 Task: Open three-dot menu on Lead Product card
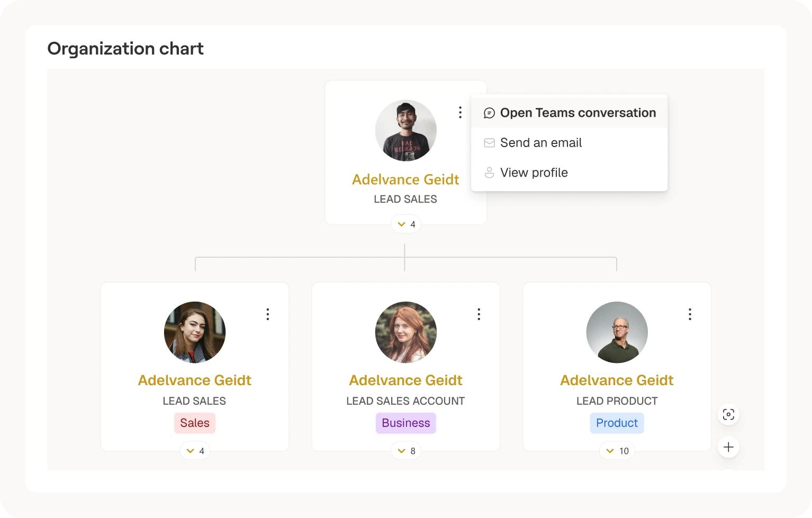pyautogui.click(x=690, y=314)
